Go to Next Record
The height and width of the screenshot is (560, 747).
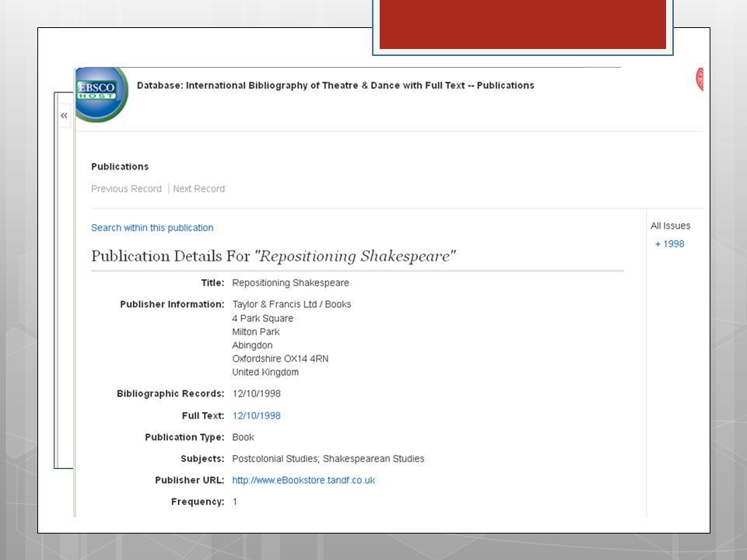click(198, 188)
